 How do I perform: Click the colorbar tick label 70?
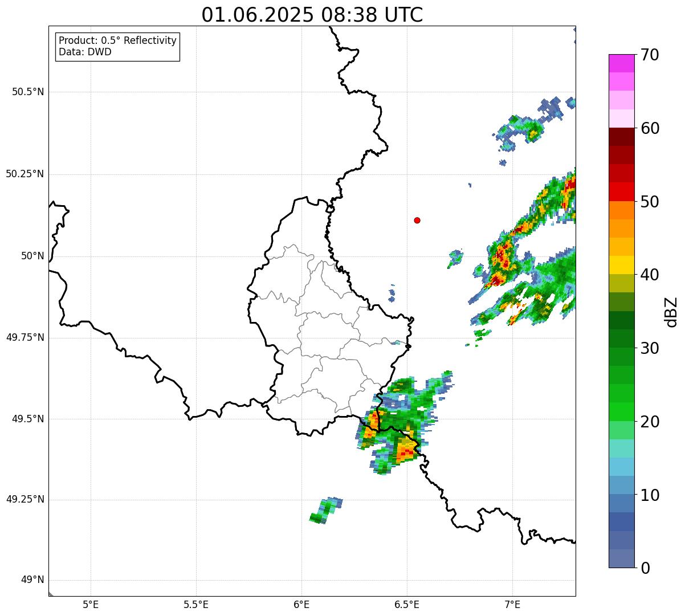(x=650, y=55)
